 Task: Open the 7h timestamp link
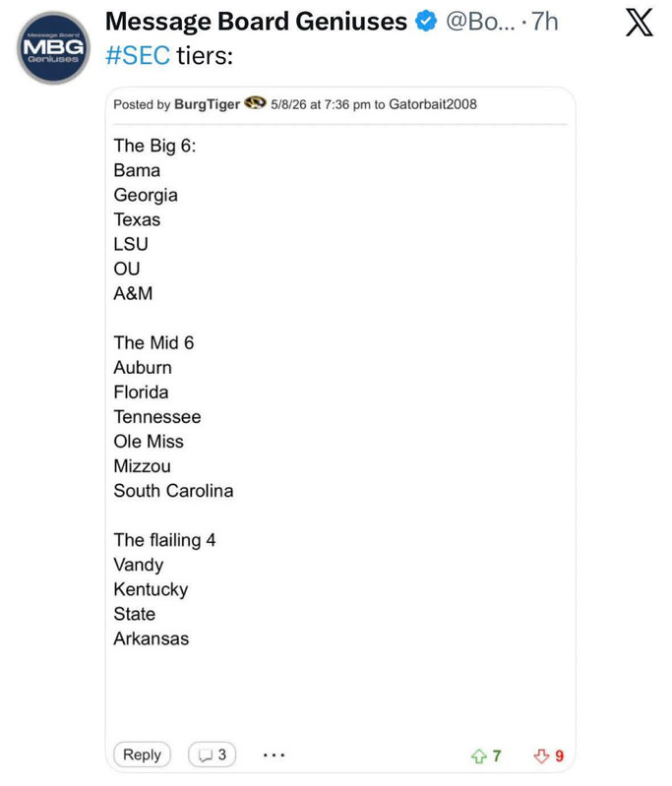point(545,22)
